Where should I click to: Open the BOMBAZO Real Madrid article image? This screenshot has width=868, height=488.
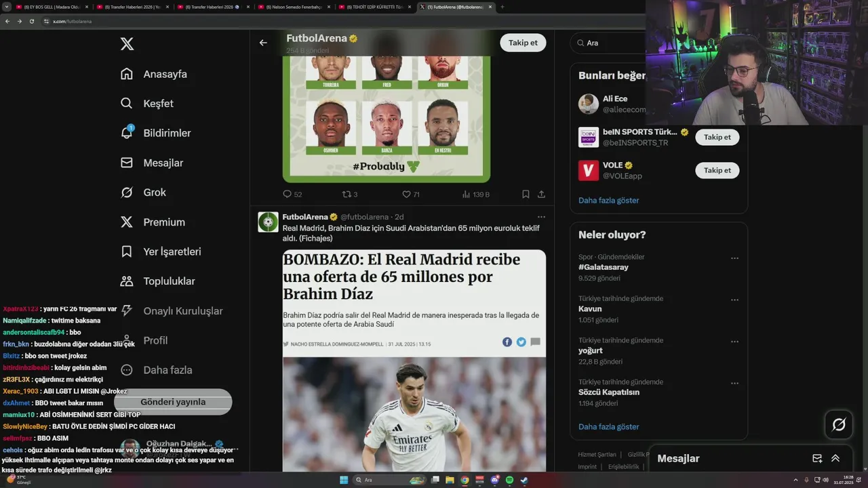point(414,361)
